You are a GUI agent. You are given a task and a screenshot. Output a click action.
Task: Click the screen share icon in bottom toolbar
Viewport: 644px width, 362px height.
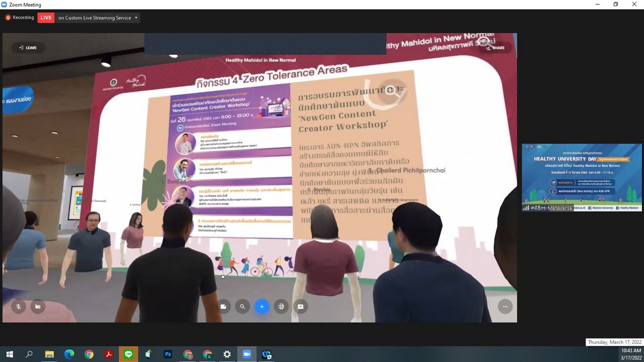tap(301, 307)
